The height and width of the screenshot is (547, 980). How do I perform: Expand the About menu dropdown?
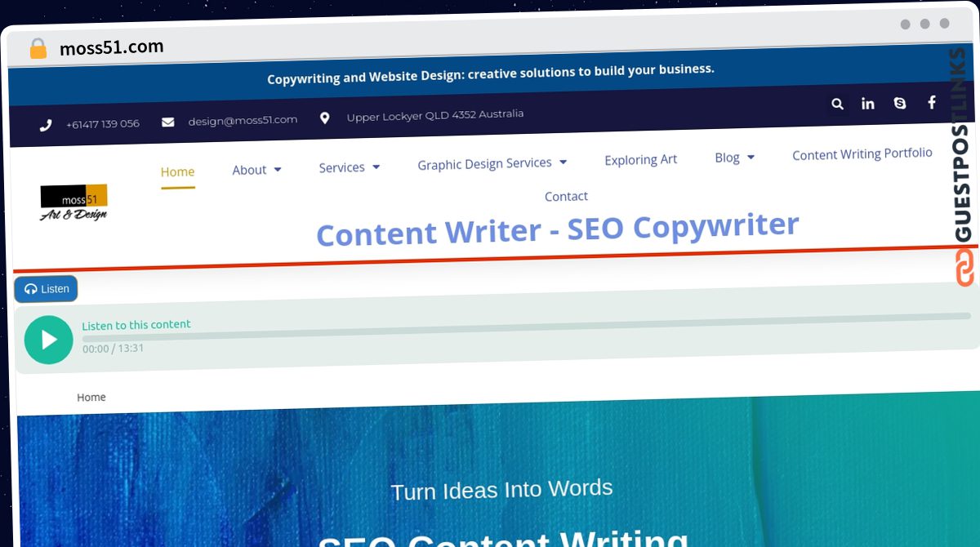point(256,170)
